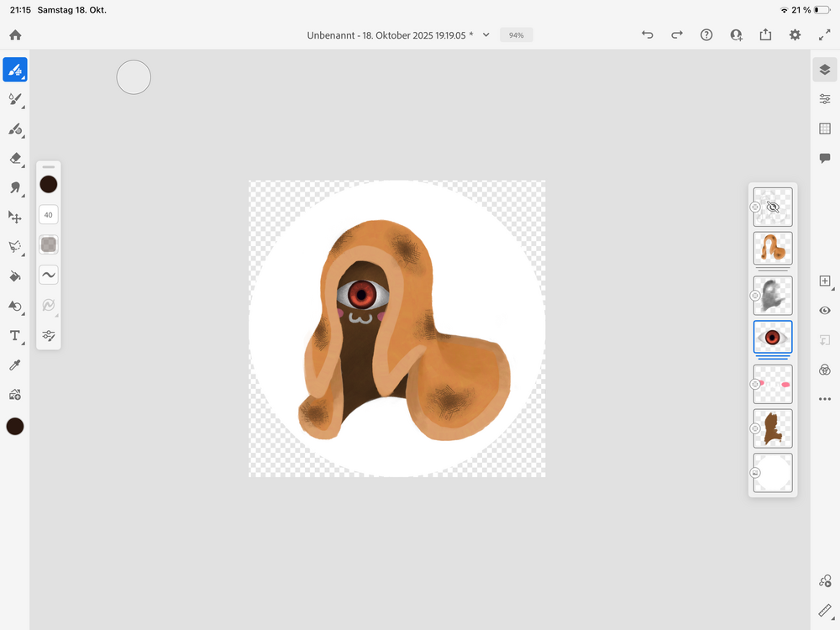Toggle visibility of the selected layer

coord(824,311)
